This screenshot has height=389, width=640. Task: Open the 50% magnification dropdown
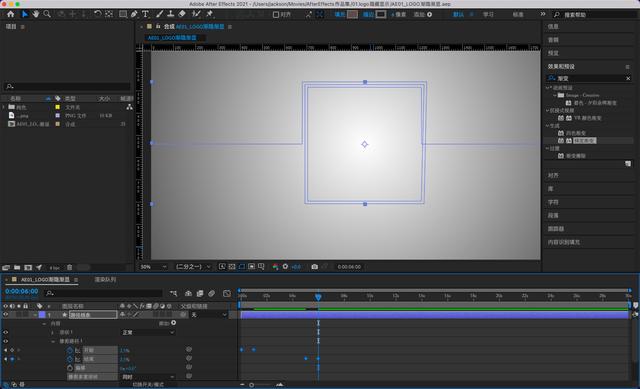(153, 267)
